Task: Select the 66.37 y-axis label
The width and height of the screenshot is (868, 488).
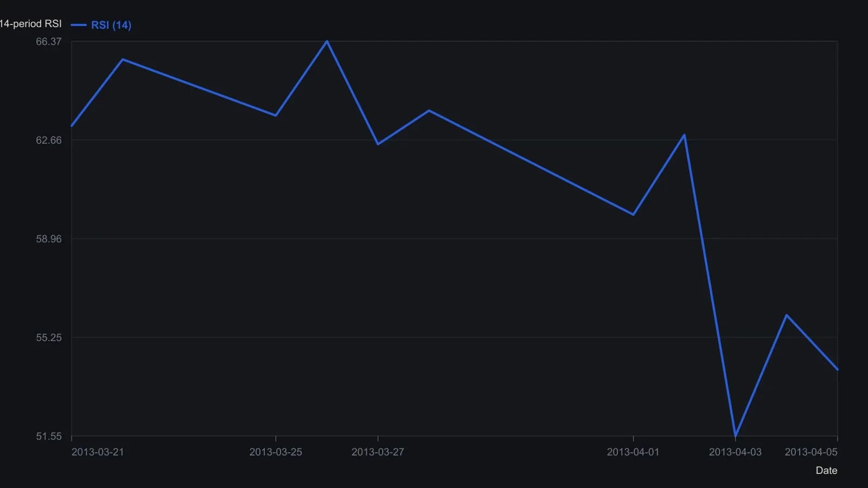Action: pos(49,42)
